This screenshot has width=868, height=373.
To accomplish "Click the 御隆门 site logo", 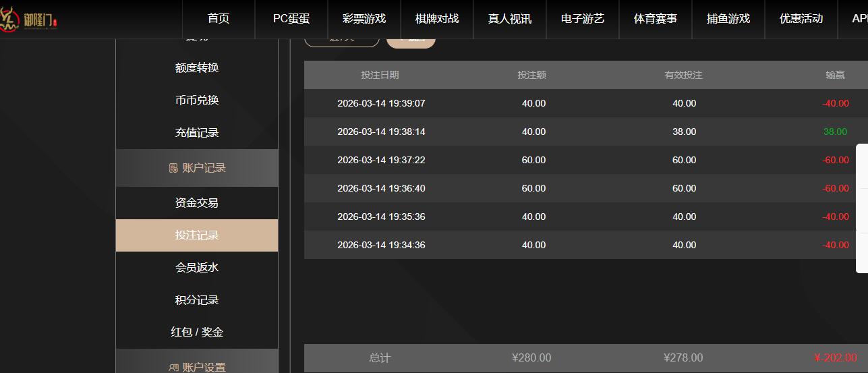I will [30, 19].
